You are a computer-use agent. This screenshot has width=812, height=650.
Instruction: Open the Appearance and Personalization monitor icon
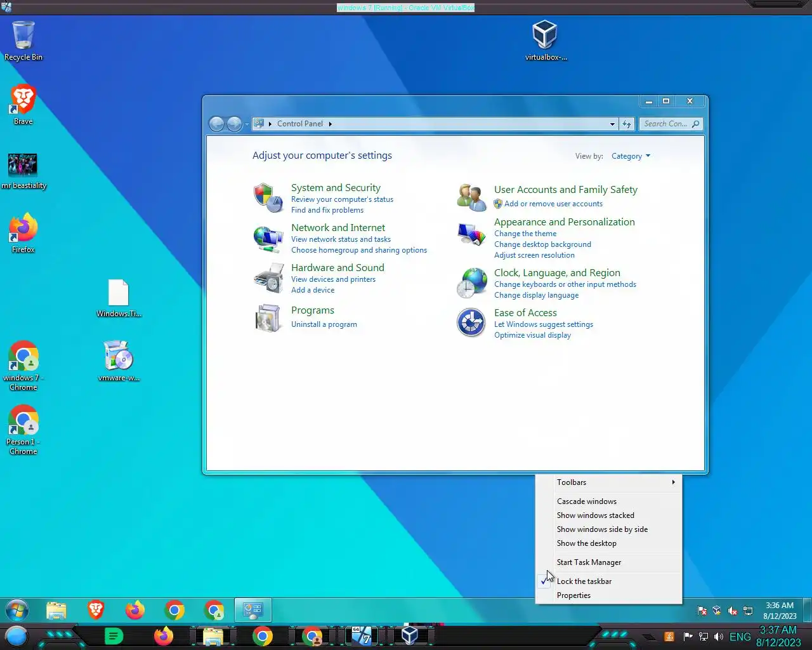tap(471, 235)
